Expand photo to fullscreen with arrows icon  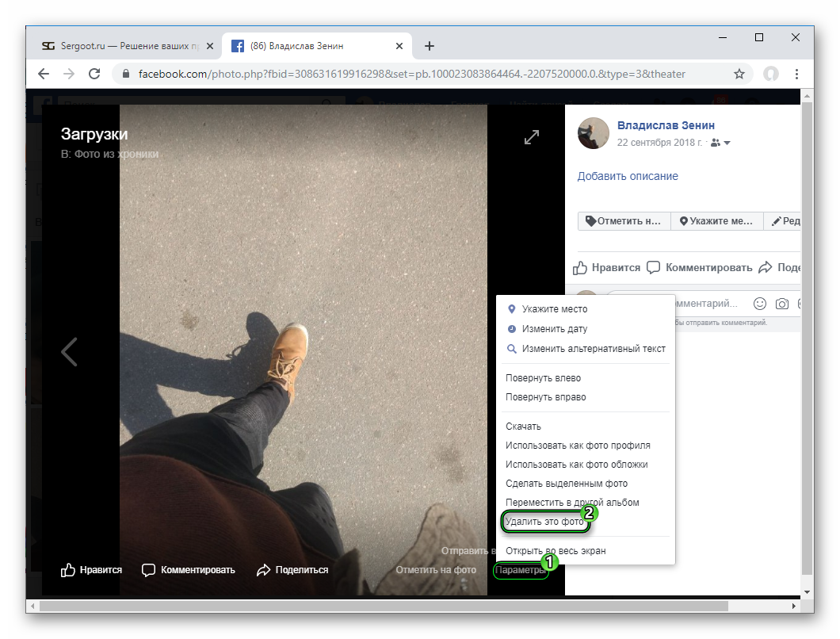[532, 137]
